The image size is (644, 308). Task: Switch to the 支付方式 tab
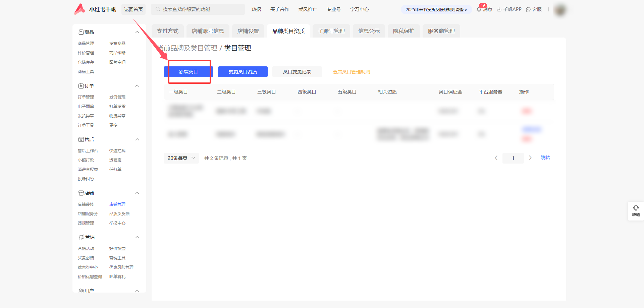click(x=168, y=31)
